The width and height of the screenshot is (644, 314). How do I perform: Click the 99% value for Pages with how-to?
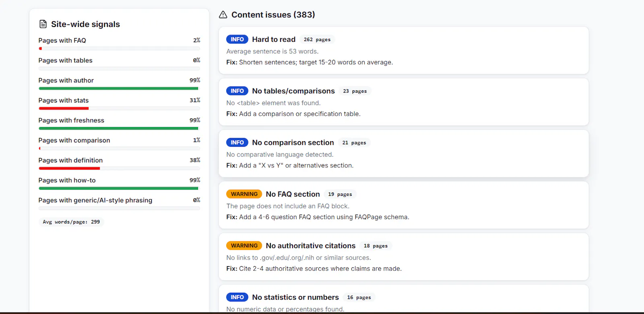coord(195,180)
